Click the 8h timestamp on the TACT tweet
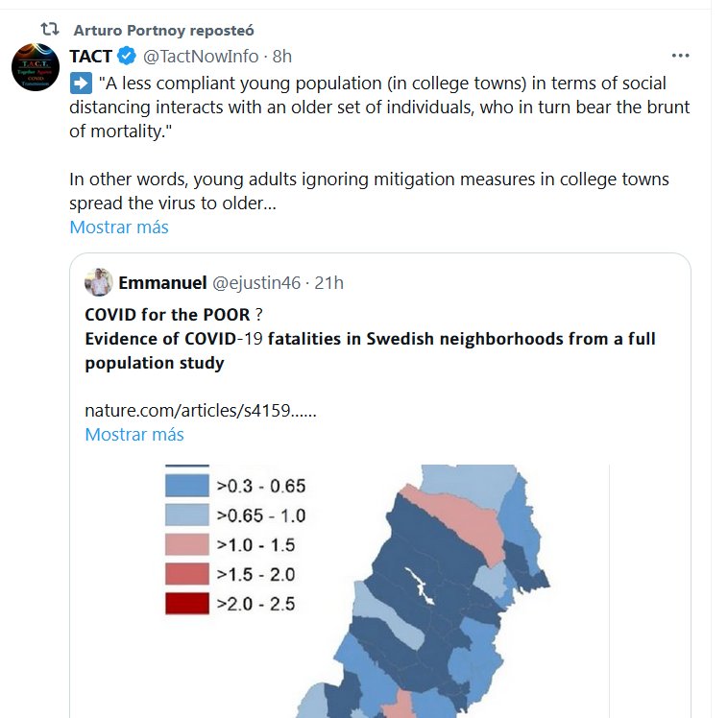Image resolution: width=728 pixels, height=718 pixels. [x=282, y=57]
